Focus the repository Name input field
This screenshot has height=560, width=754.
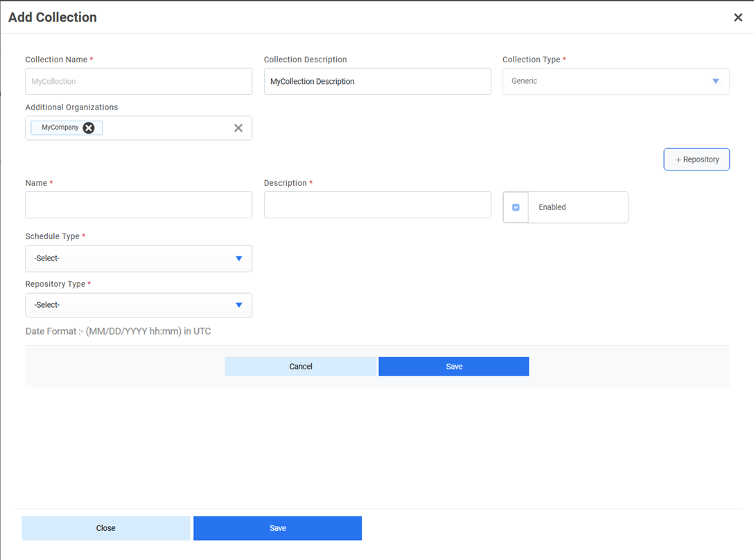click(x=139, y=205)
